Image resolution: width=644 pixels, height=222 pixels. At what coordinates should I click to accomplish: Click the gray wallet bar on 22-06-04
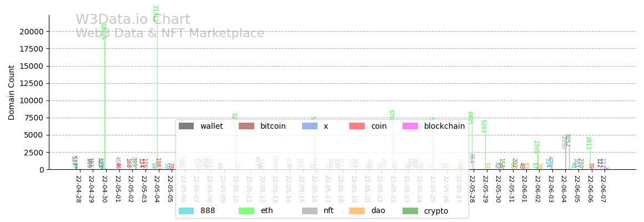(x=565, y=158)
